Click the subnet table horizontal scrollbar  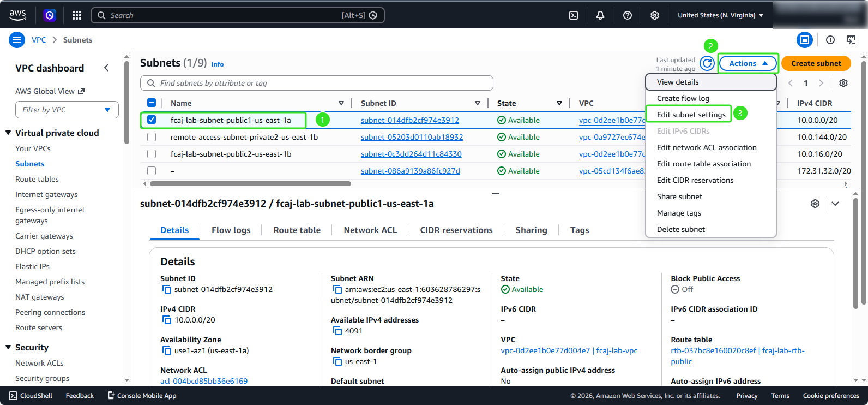pos(250,184)
